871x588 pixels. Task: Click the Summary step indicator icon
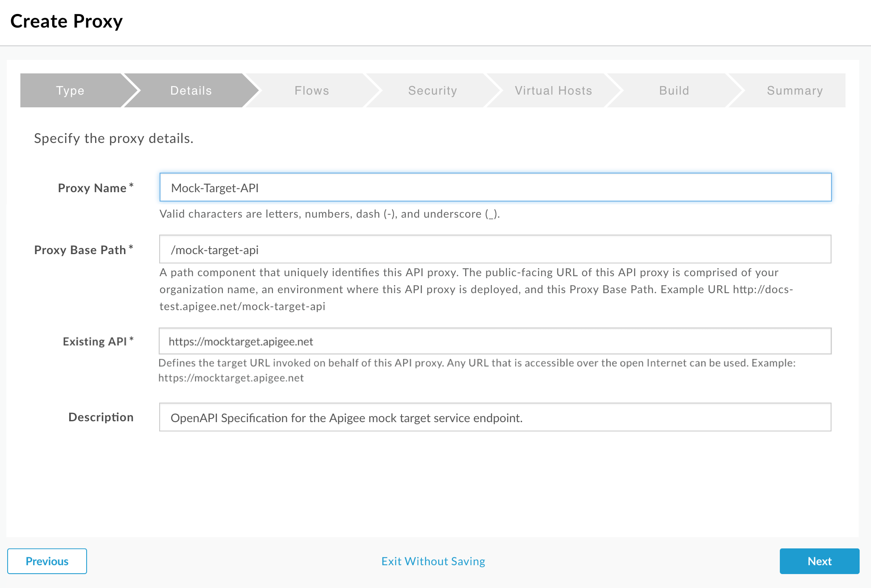tap(794, 90)
